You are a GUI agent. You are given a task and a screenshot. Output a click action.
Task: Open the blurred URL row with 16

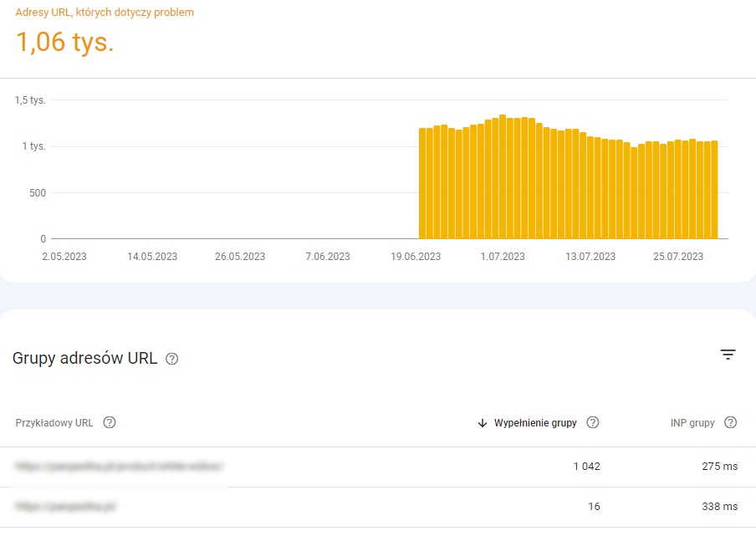coord(378,507)
